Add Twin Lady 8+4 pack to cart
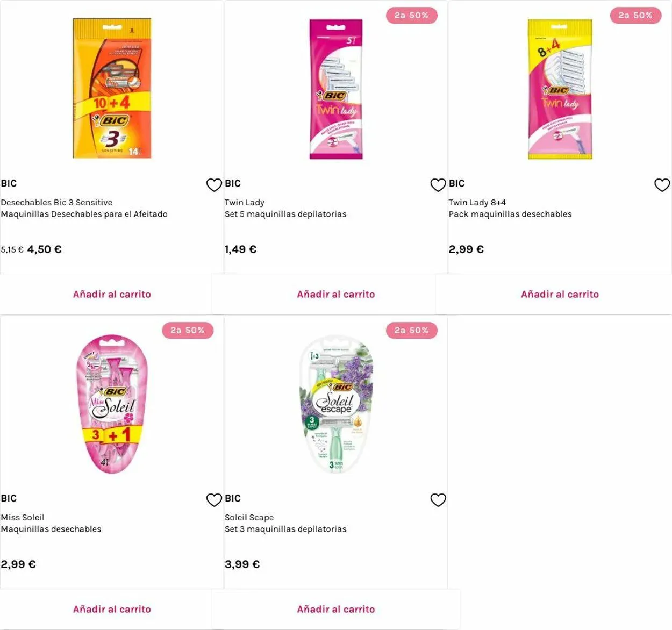This screenshot has height=630, width=672. coord(560,295)
